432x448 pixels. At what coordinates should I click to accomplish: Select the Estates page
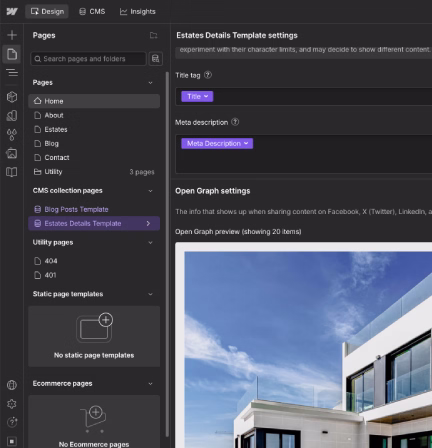(94, 129)
